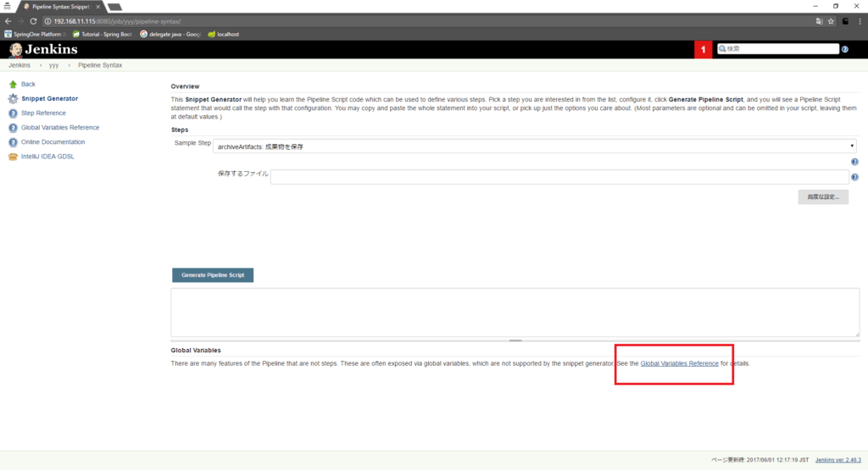Bookmark this page with the star icon

pyautogui.click(x=832, y=20)
